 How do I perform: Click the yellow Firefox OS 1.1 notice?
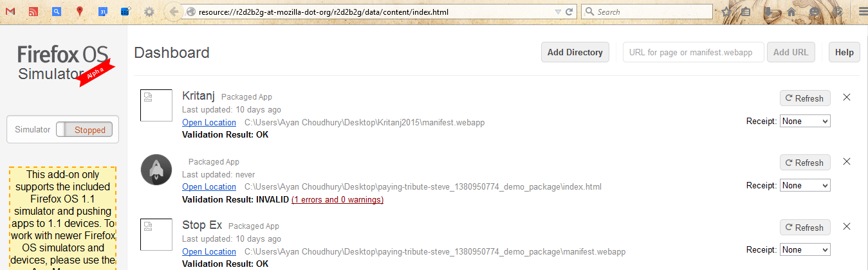pos(63,219)
